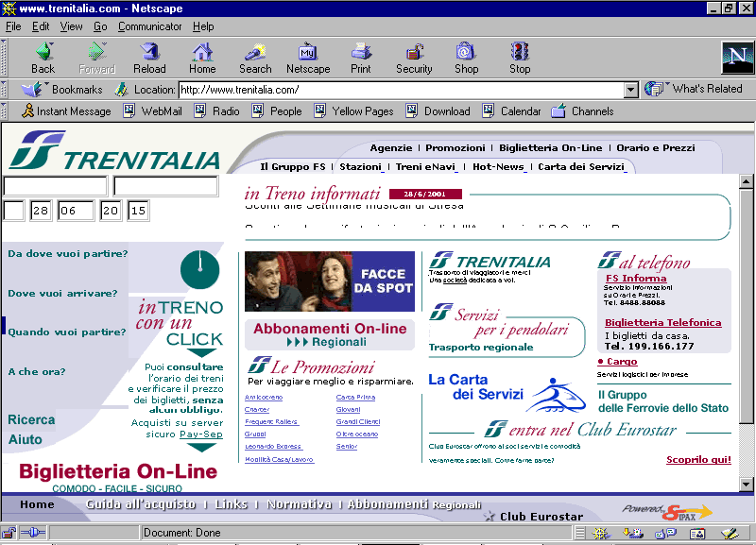Click the security lock status icon
The width and height of the screenshot is (756, 545).
(x=9, y=533)
